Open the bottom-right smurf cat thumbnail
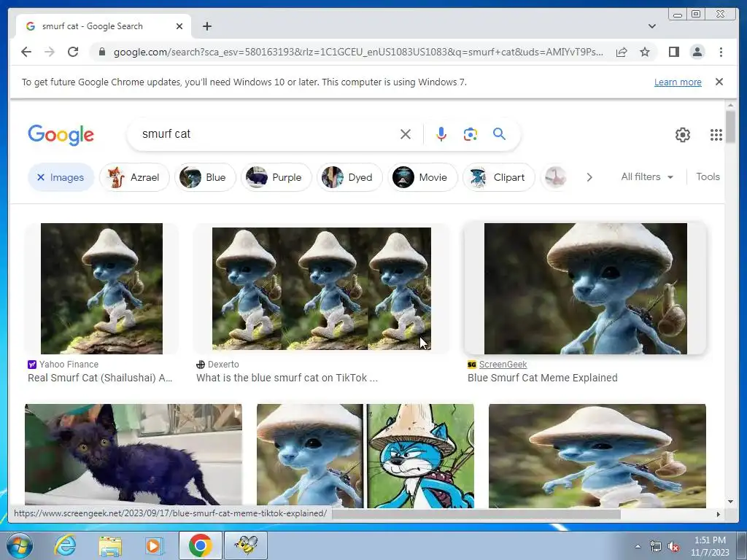Screen dimensions: 747x560 click(x=597, y=456)
